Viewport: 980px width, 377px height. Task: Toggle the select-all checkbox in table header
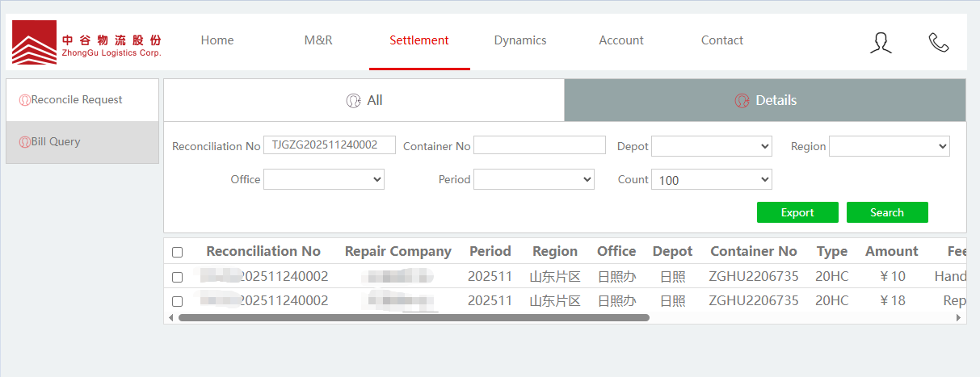178,252
